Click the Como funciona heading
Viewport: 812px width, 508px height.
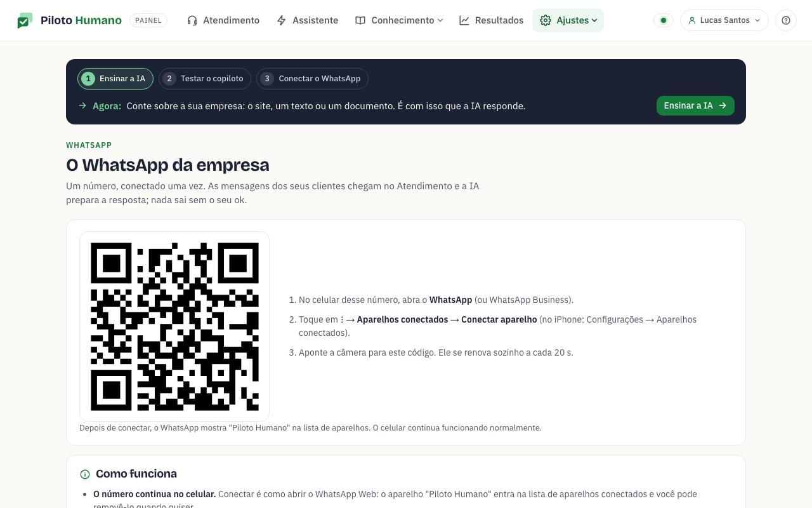(136, 474)
